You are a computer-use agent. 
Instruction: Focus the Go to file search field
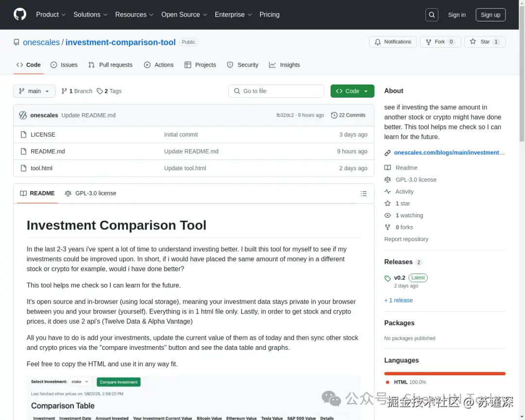tap(276, 91)
